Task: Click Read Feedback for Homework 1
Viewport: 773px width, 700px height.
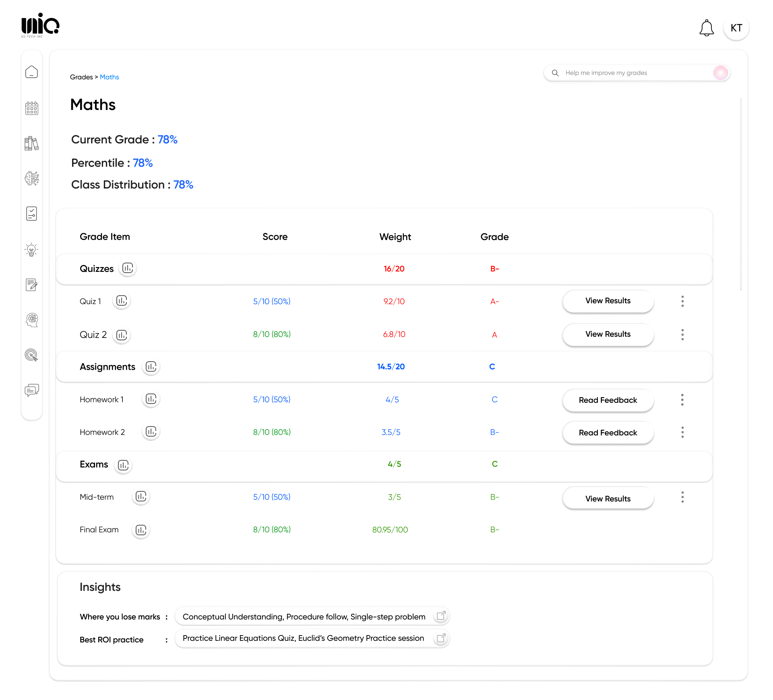Action: 608,400
